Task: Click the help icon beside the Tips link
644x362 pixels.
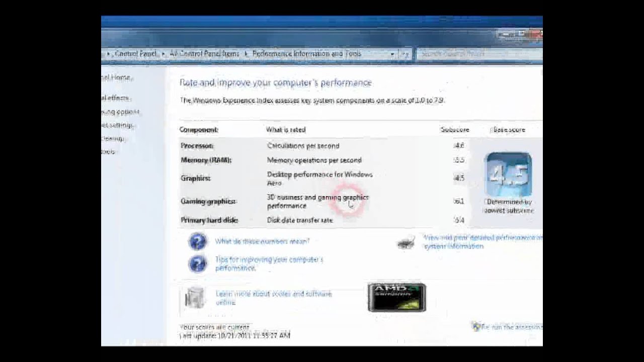Action: (x=197, y=263)
